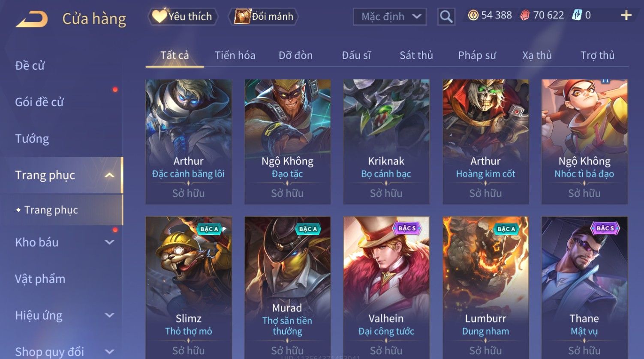Switch to the Pháp sư tab

[x=477, y=55]
